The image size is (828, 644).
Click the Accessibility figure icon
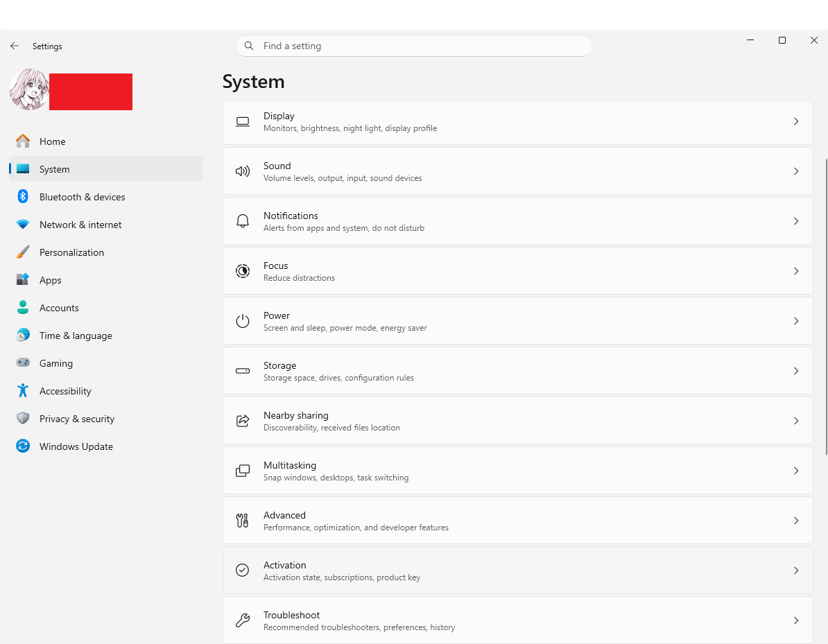(23, 390)
